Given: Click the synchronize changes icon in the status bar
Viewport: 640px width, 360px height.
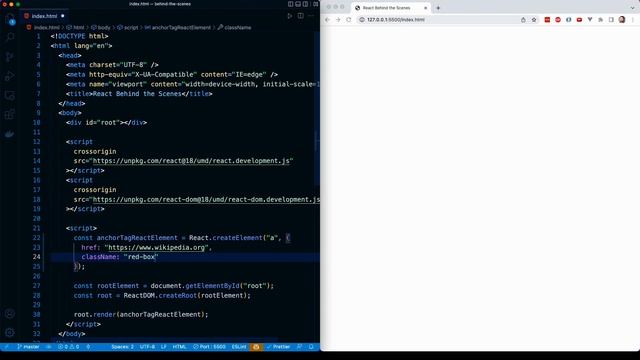Looking at the screenshot, I should tap(49, 347).
